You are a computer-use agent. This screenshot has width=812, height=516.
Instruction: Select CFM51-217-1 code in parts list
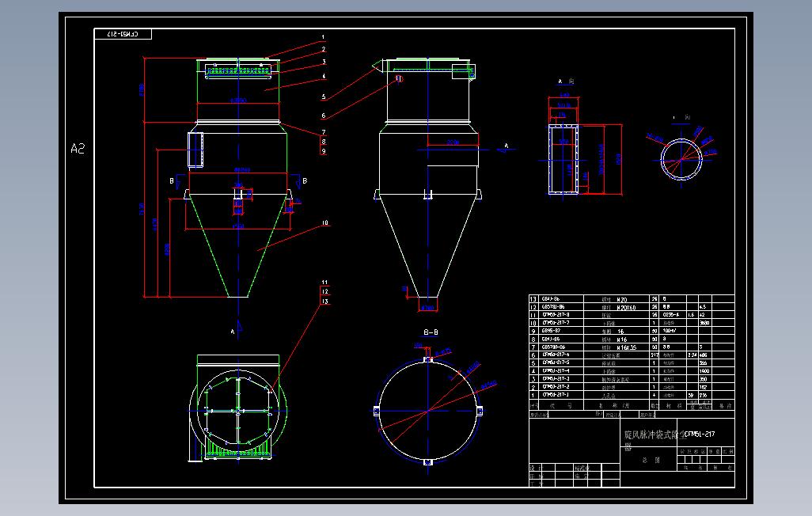click(x=556, y=395)
